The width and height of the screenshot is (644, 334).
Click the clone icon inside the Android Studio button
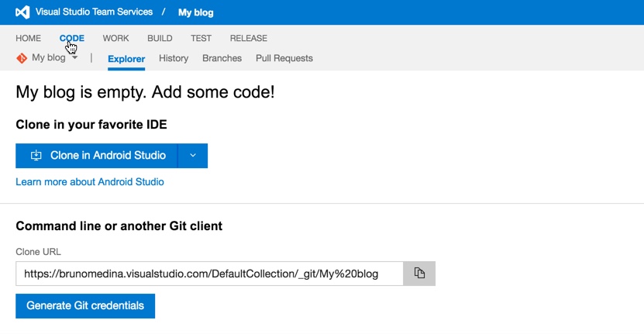36,156
